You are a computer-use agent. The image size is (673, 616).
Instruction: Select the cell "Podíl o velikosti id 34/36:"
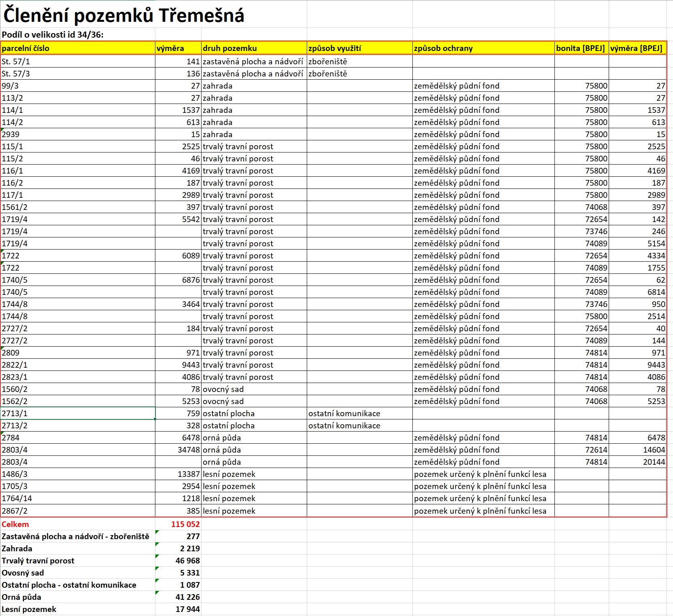(53, 35)
